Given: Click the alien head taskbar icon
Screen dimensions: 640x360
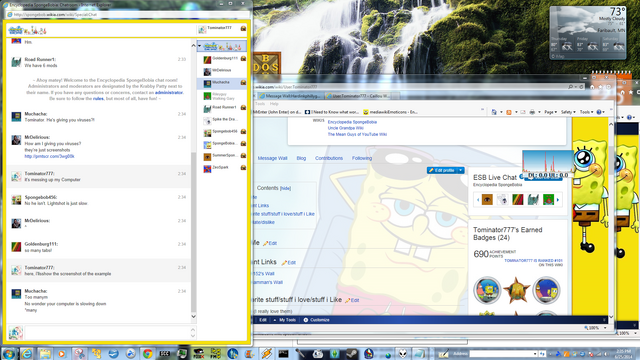Looking at the screenshot, I should point(403,353).
